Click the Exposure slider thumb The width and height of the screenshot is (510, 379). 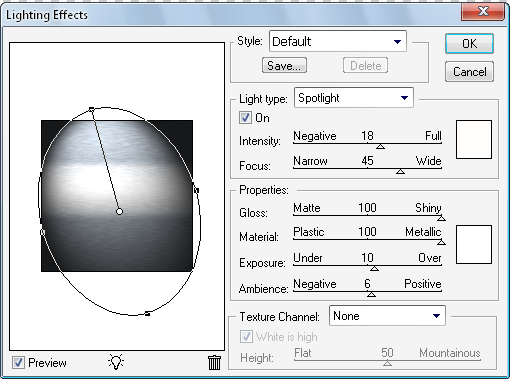374,268
